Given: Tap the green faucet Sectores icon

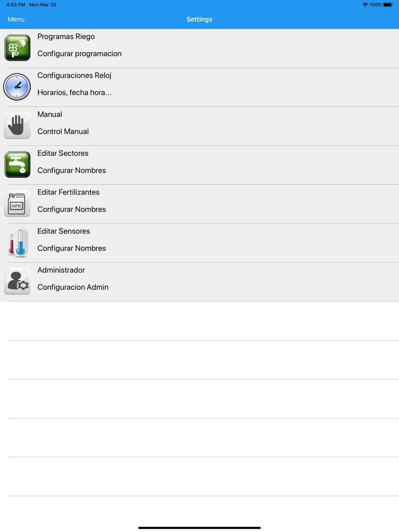Looking at the screenshot, I should pos(17,164).
